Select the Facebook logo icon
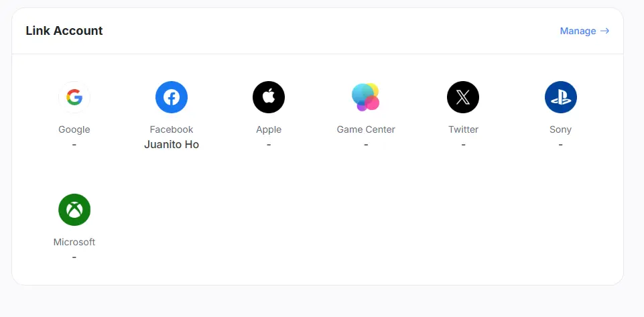The height and width of the screenshot is (317, 644). click(x=172, y=98)
